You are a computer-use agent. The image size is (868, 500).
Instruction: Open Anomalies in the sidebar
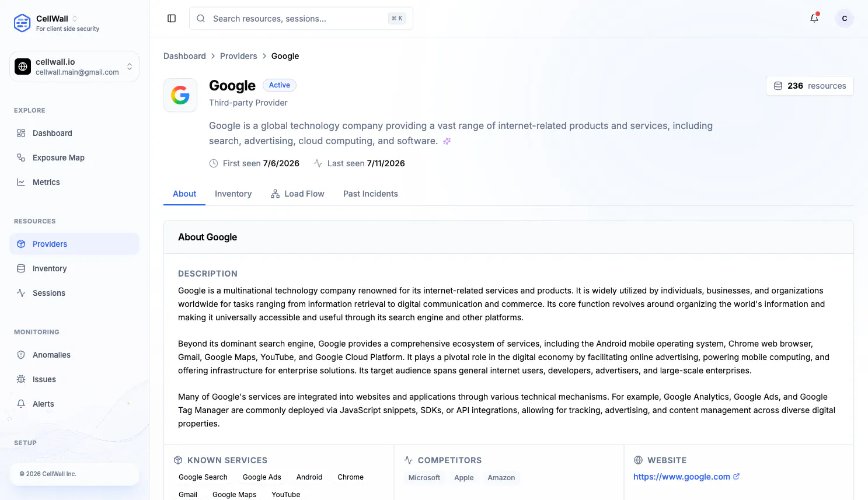click(74, 355)
